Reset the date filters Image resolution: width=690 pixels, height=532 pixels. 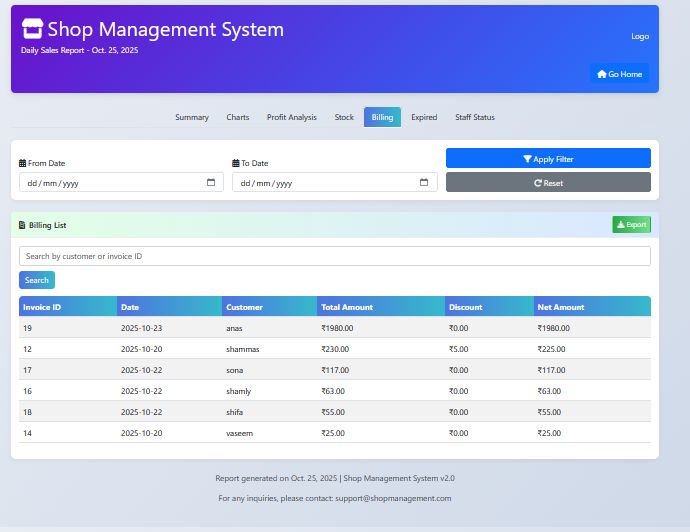(548, 182)
